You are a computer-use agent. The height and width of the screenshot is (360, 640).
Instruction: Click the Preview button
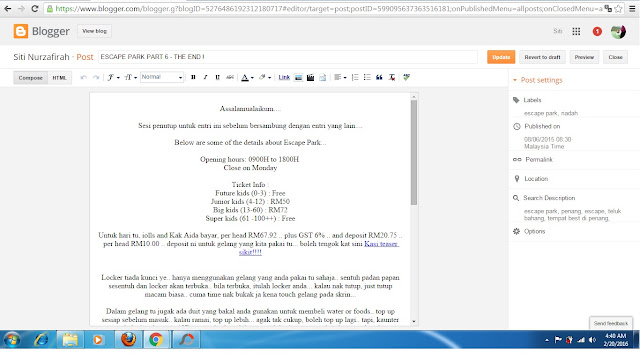(584, 57)
